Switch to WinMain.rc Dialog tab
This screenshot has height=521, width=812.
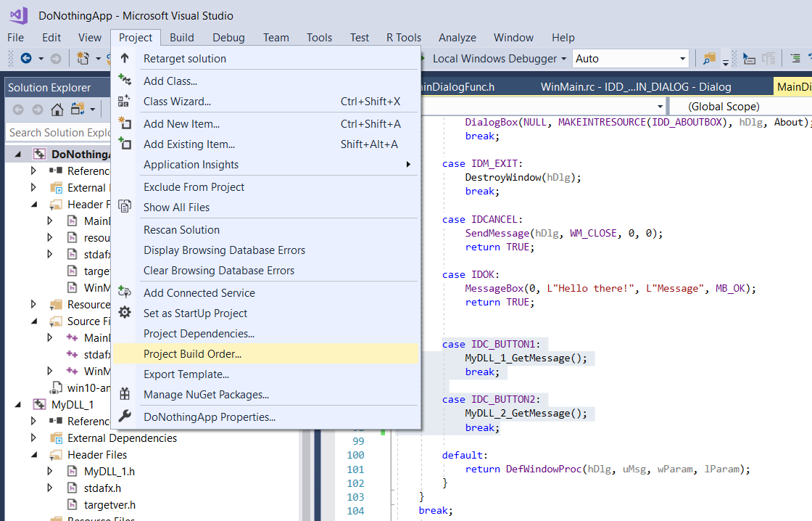(x=636, y=86)
